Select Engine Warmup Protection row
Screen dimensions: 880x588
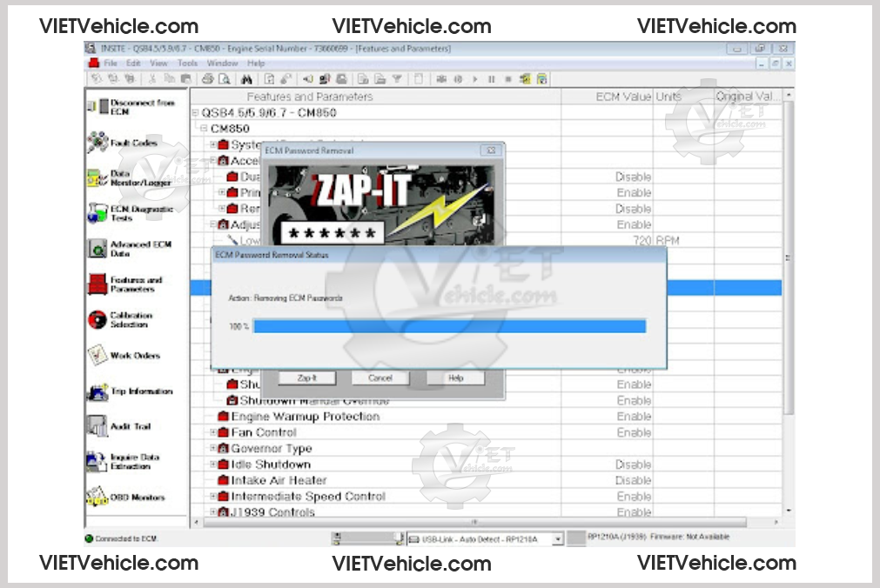pyautogui.click(x=305, y=417)
